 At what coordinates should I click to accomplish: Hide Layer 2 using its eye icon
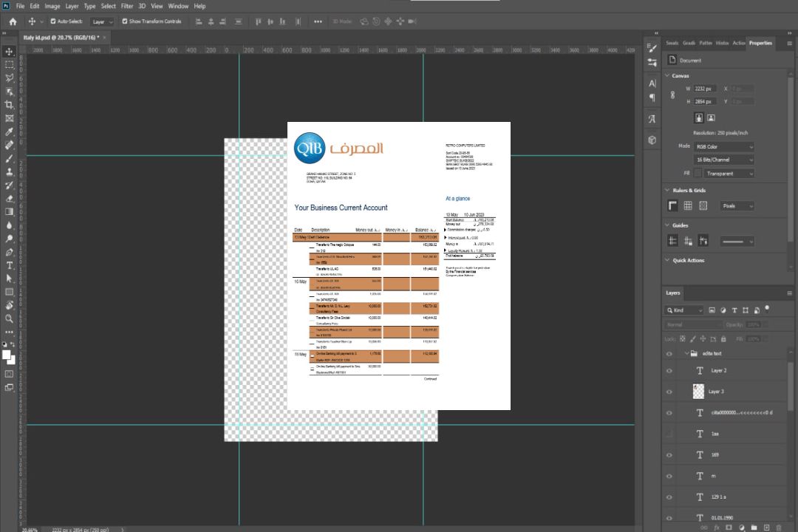(669, 371)
